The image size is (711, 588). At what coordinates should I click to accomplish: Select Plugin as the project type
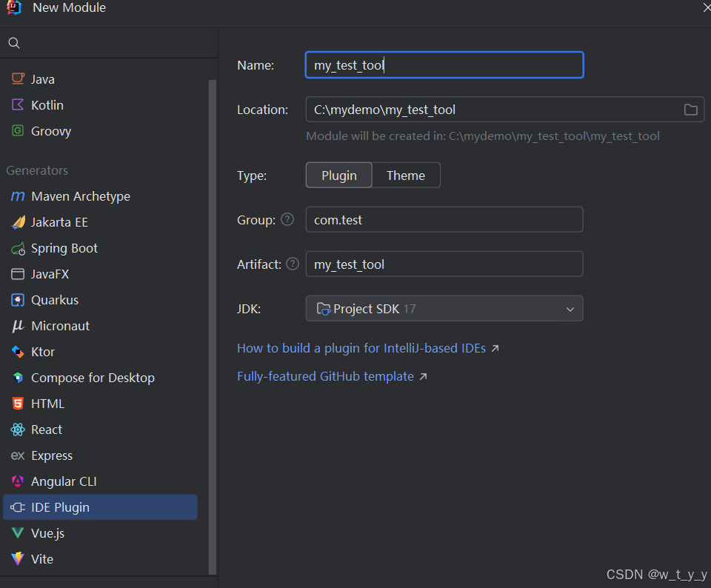pos(338,175)
